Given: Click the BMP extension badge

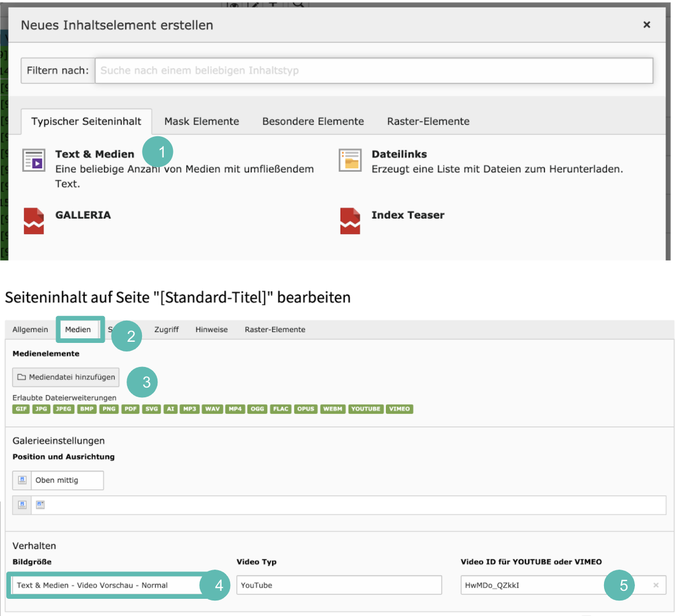Looking at the screenshot, I should pyautogui.click(x=86, y=409).
